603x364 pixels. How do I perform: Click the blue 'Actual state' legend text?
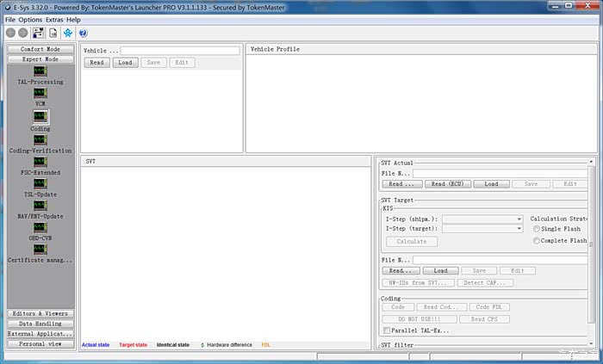[x=96, y=345]
